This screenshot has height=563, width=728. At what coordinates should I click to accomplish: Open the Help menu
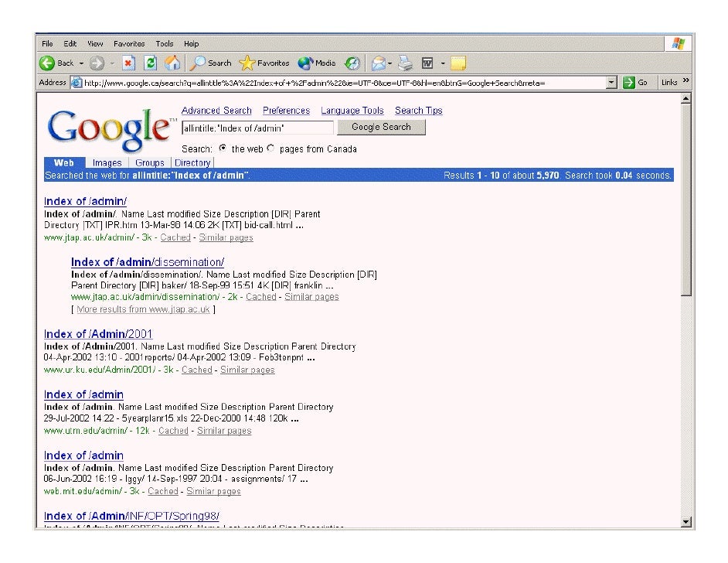tap(192, 43)
